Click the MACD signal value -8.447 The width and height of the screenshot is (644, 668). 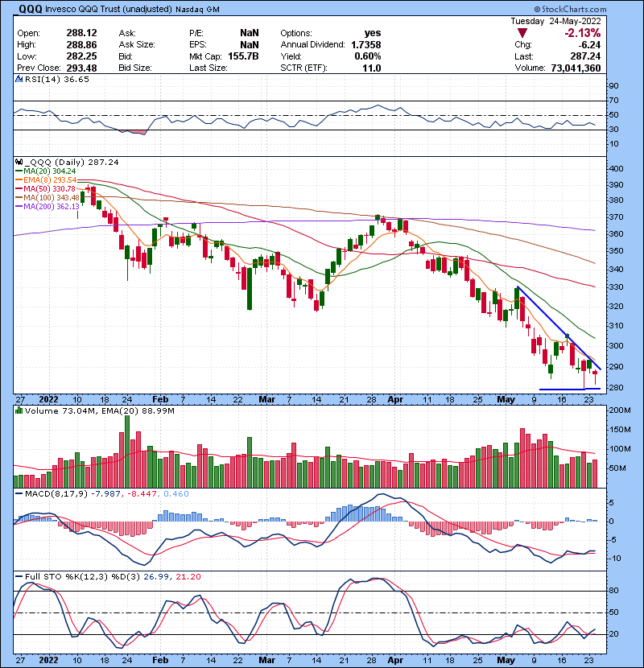pyautogui.click(x=142, y=494)
